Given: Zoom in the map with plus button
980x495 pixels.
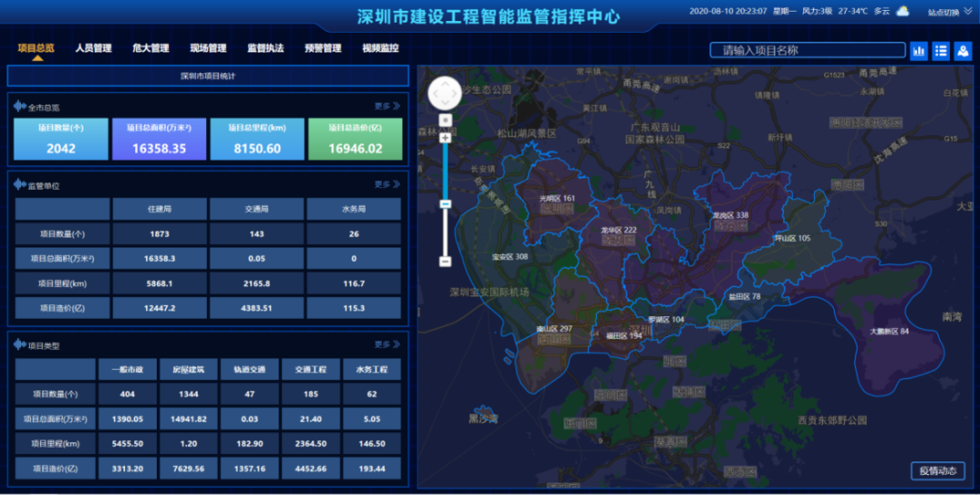Looking at the screenshot, I should pos(445,138).
